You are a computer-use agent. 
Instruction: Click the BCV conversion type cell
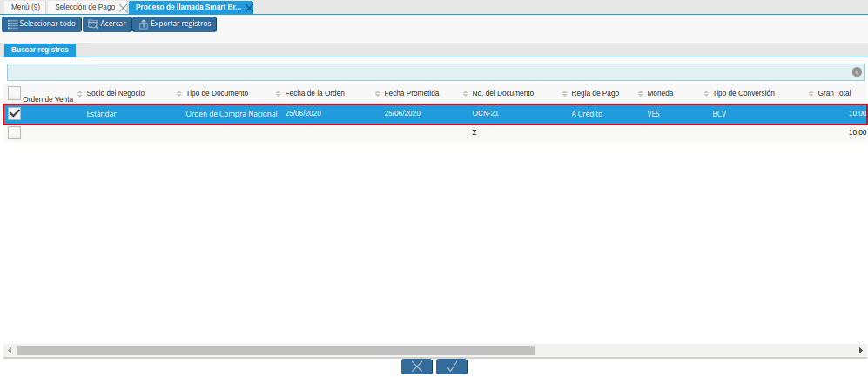[719, 113]
